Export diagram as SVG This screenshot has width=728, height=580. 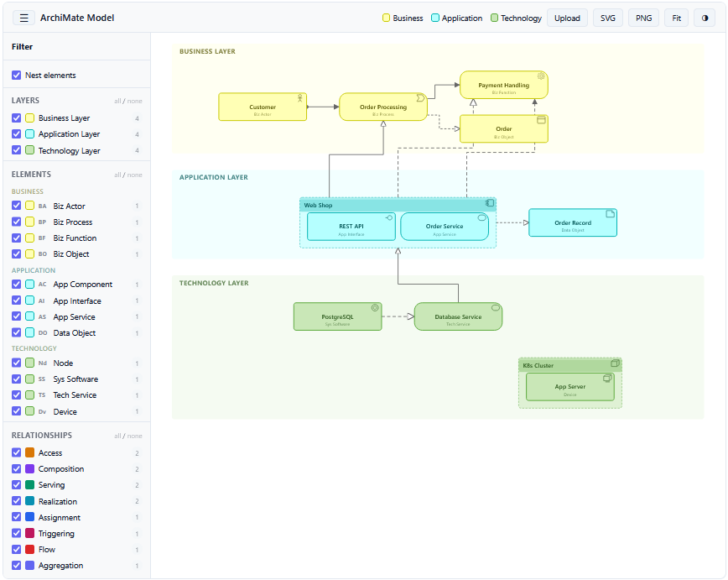pyautogui.click(x=608, y=18)
